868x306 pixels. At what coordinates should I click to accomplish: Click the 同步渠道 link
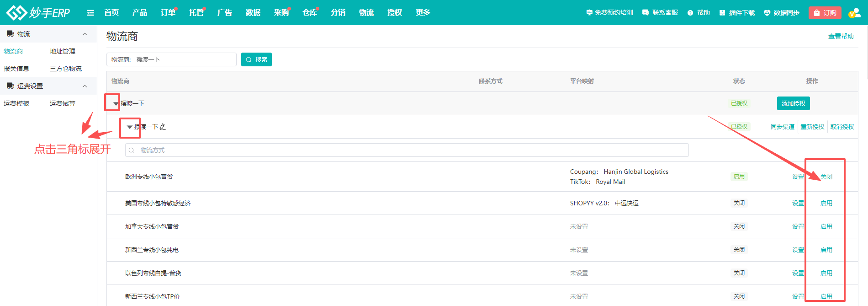pos(782,127)
